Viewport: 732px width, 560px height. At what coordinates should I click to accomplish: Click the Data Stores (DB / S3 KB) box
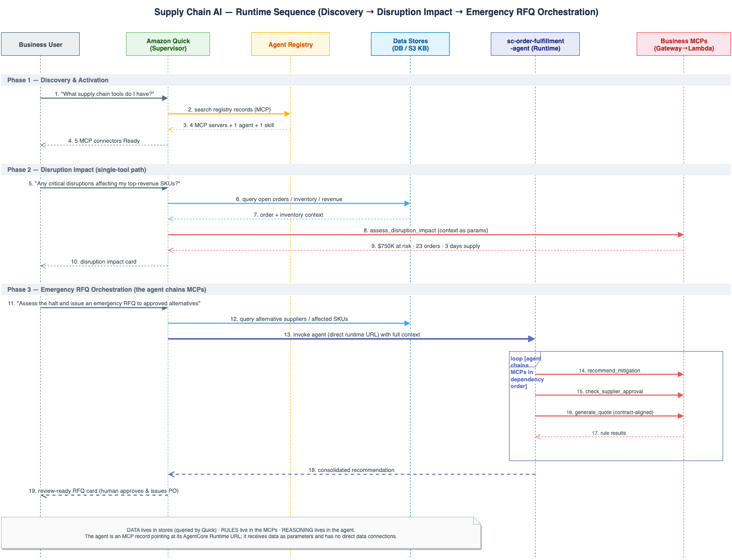pos(410,44)
